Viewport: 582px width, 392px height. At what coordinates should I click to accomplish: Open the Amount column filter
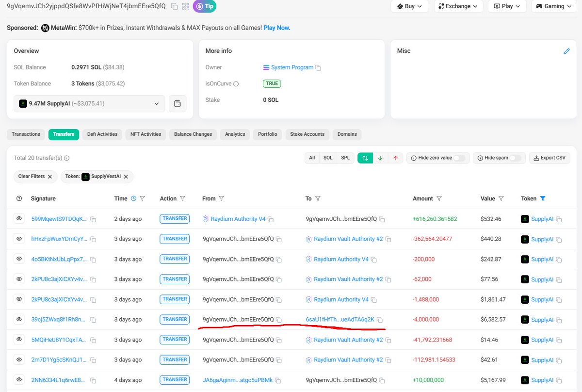pyautogui.click(x=439, y=198)
